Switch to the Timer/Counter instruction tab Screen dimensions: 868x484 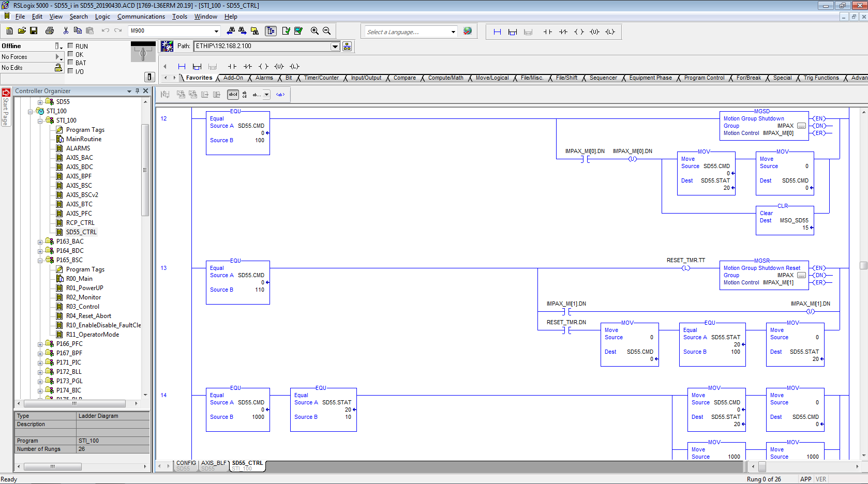click(x=321, y=78)
